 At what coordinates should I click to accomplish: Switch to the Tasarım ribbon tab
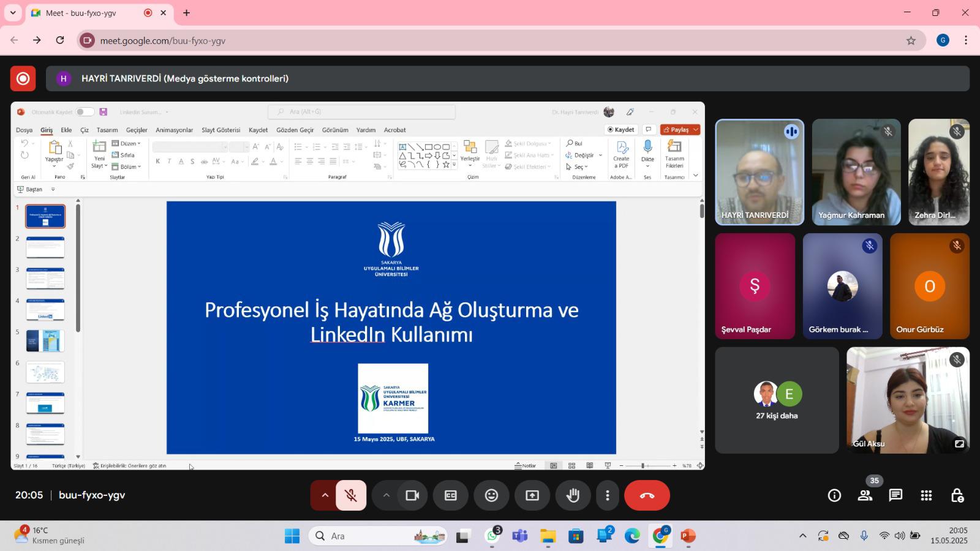click(107, 130)
